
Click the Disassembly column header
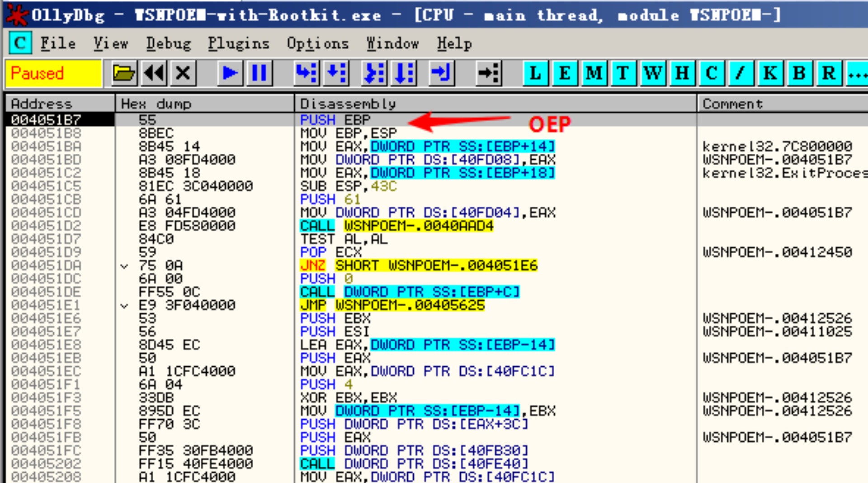click(495, 104)
